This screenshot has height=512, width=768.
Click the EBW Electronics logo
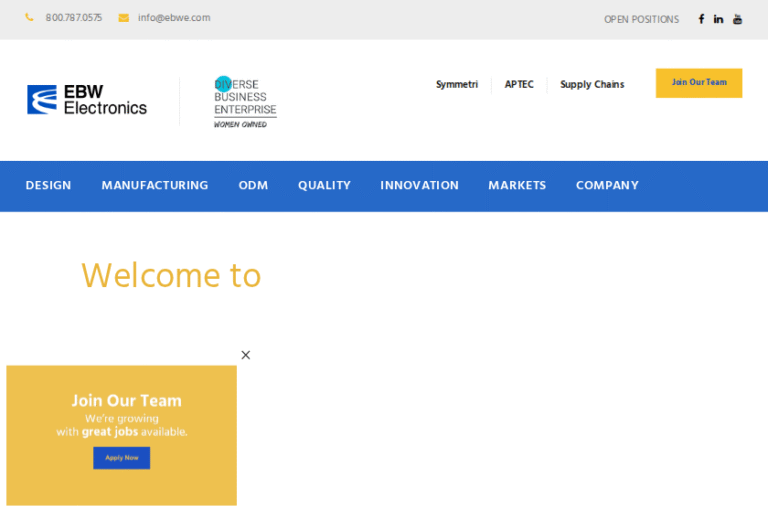(x=87, y=100)
